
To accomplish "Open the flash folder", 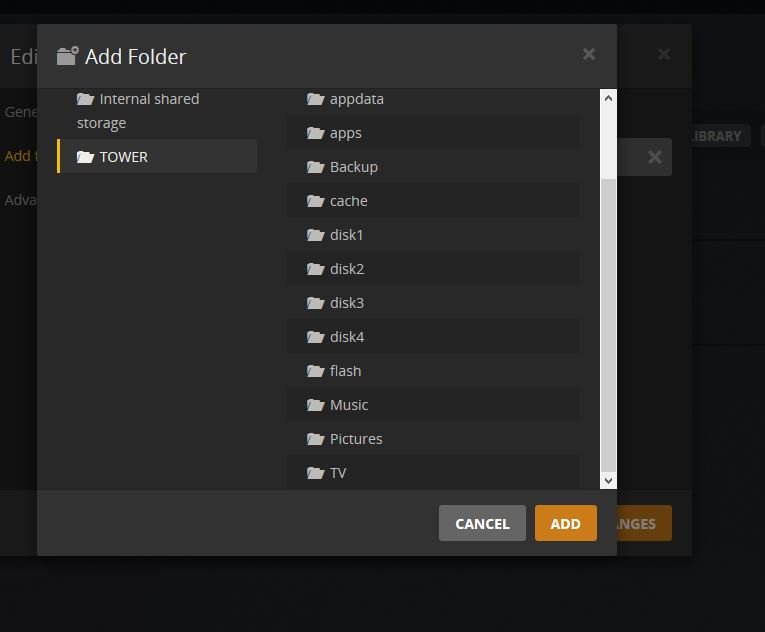I will (x=433, y=371).
